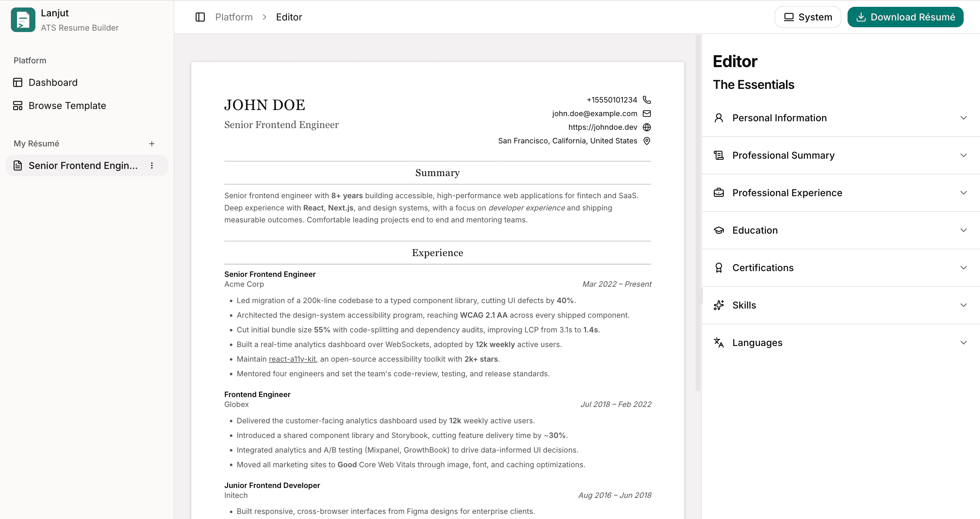Click The Essentials heading

pyautogui.click(x=753, y=84)
